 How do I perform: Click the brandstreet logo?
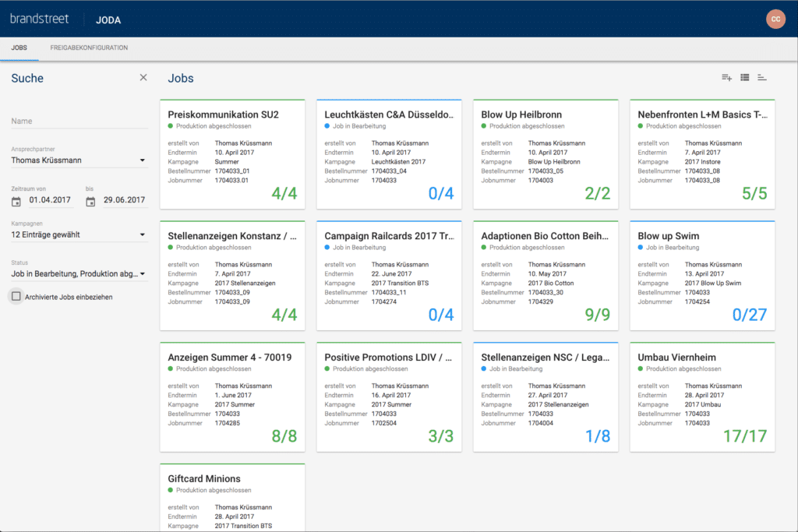coord(39,19)
